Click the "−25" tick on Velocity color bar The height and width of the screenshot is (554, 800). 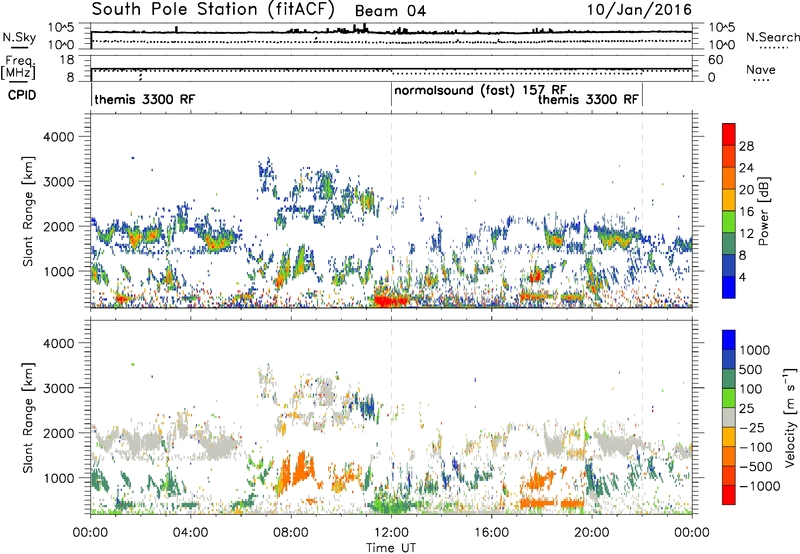pos(752,427)
